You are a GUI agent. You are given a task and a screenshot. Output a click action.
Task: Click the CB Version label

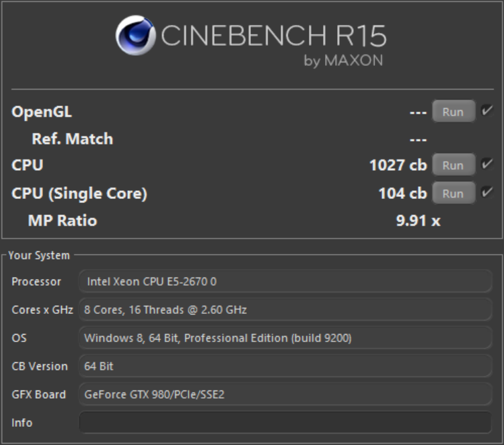tap(40, 366)
